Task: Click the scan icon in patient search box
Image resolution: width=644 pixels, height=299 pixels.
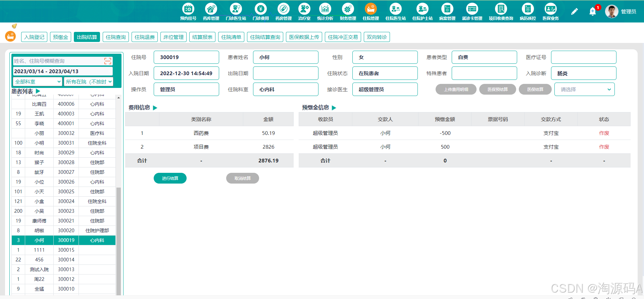Action: coord(108,61)
